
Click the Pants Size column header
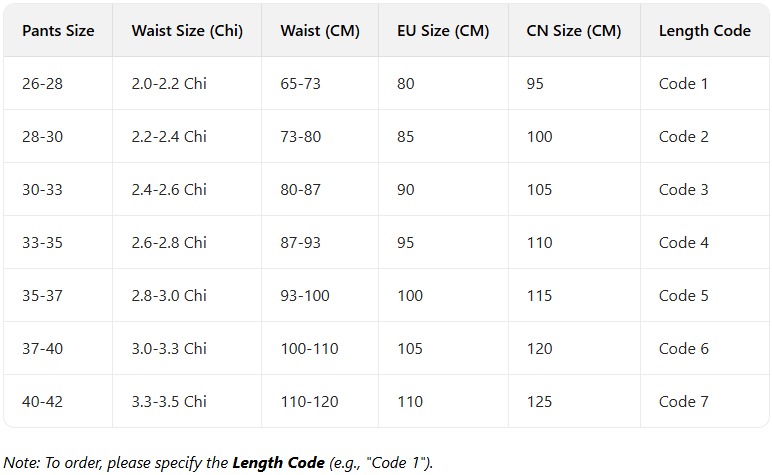(x=58, y=31)
